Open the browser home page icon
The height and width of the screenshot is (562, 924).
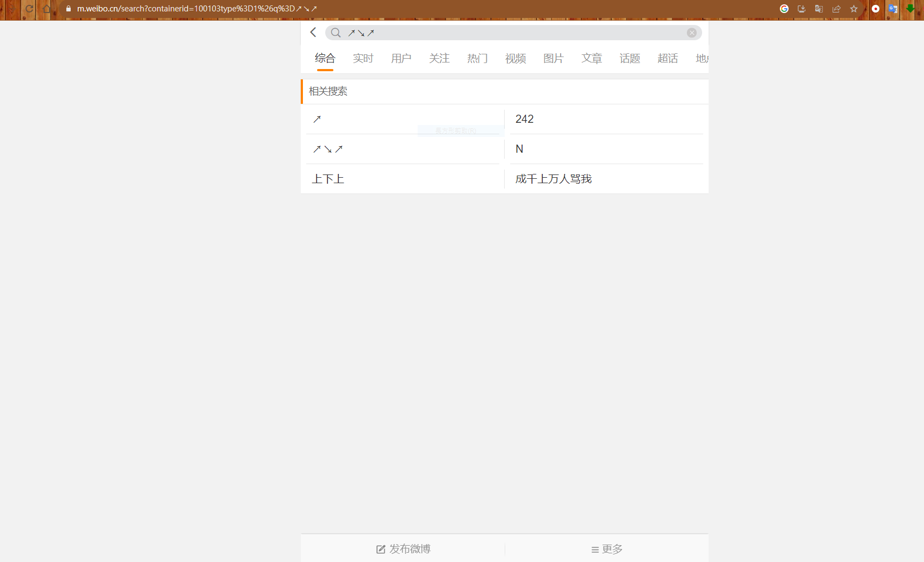47,9
